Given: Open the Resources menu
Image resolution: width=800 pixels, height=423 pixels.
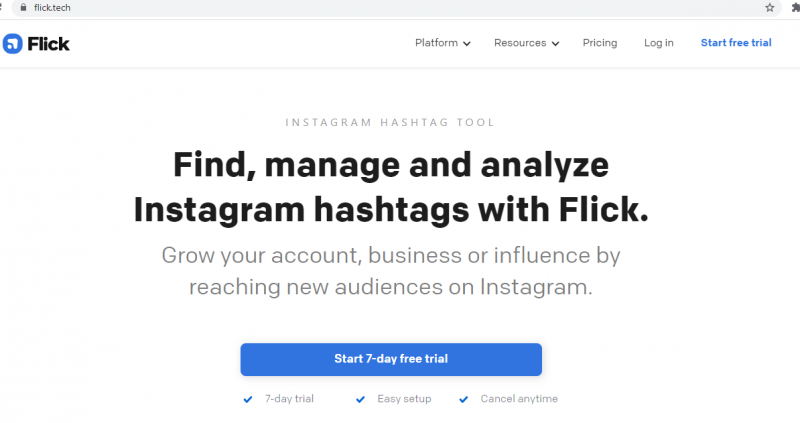Looking at the screenshot, I should [520, 43].
